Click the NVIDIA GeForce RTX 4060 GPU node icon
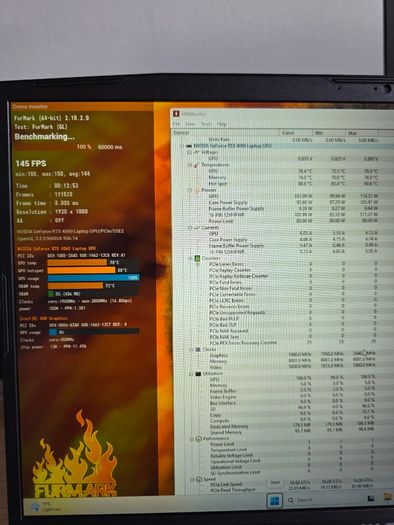This screenshot has width=394, height=525. (x=189, y=146)
